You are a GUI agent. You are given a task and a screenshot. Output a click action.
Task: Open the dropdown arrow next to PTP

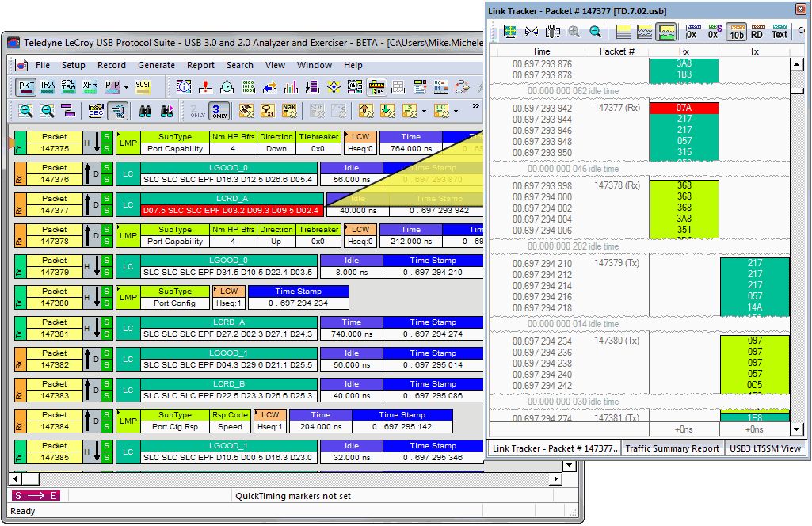pyautogui.click(x=125, y=86)
